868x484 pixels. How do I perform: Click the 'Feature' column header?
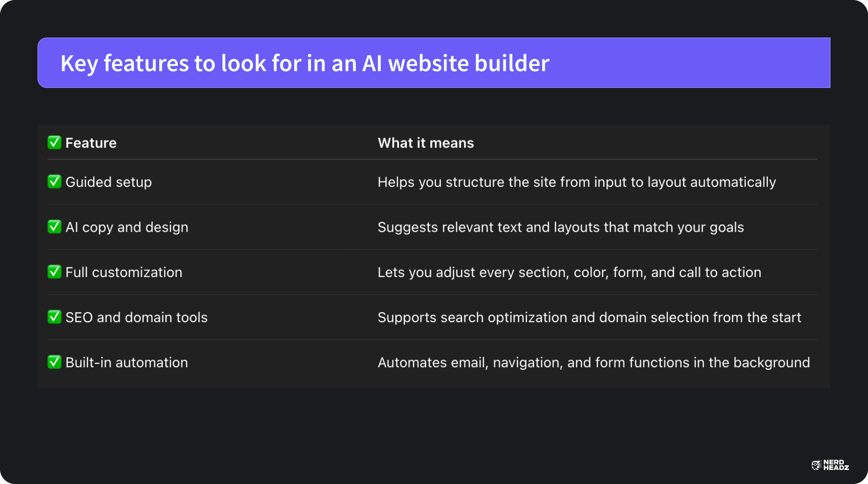point(91,143)
